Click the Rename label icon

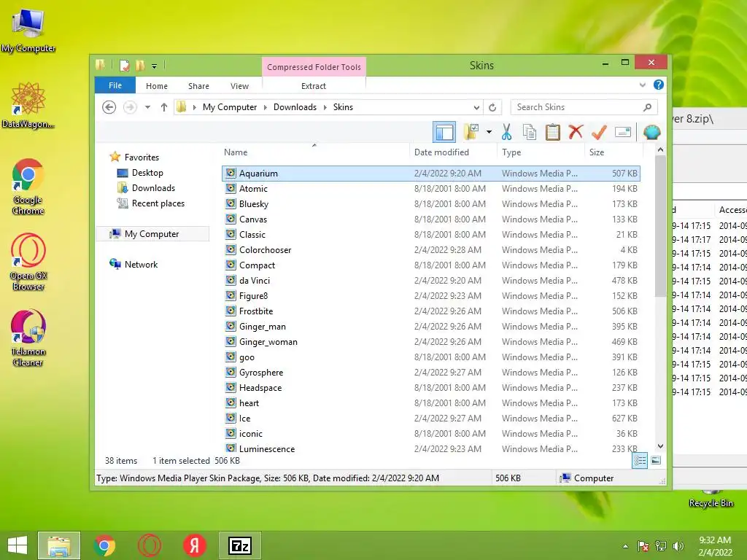click(x=623, y=132)
